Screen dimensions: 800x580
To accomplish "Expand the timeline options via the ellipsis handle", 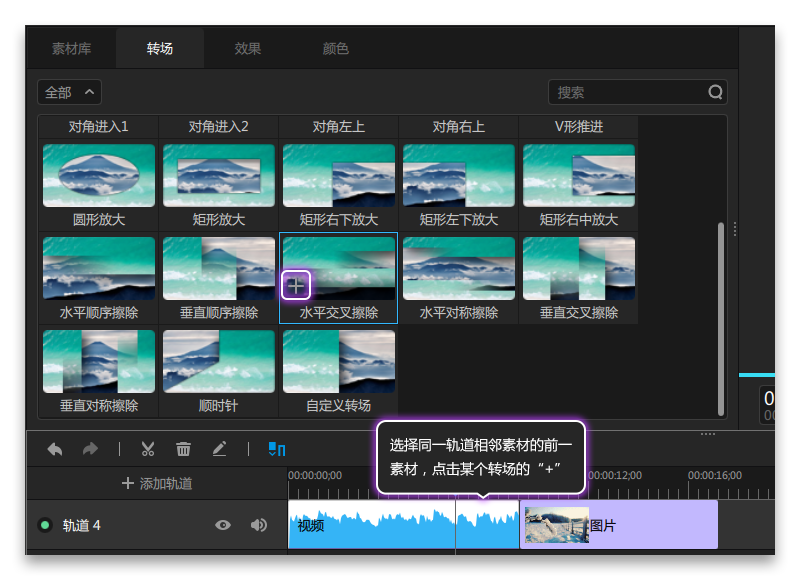I will pos(708,434).
